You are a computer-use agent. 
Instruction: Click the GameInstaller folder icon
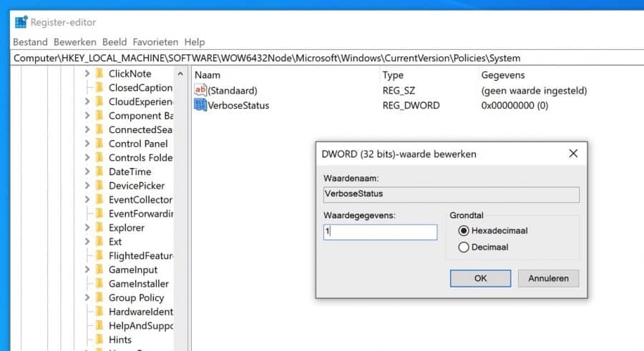click(99, 283)
